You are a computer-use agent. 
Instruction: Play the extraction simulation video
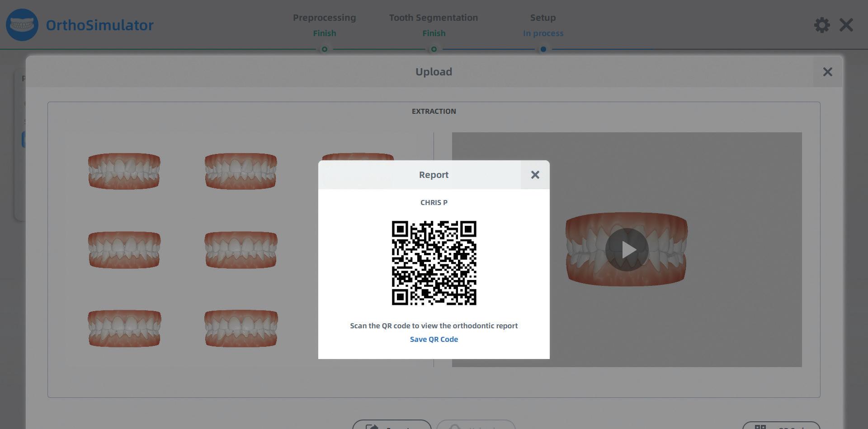pyautogui.click(x=627, y=250)
